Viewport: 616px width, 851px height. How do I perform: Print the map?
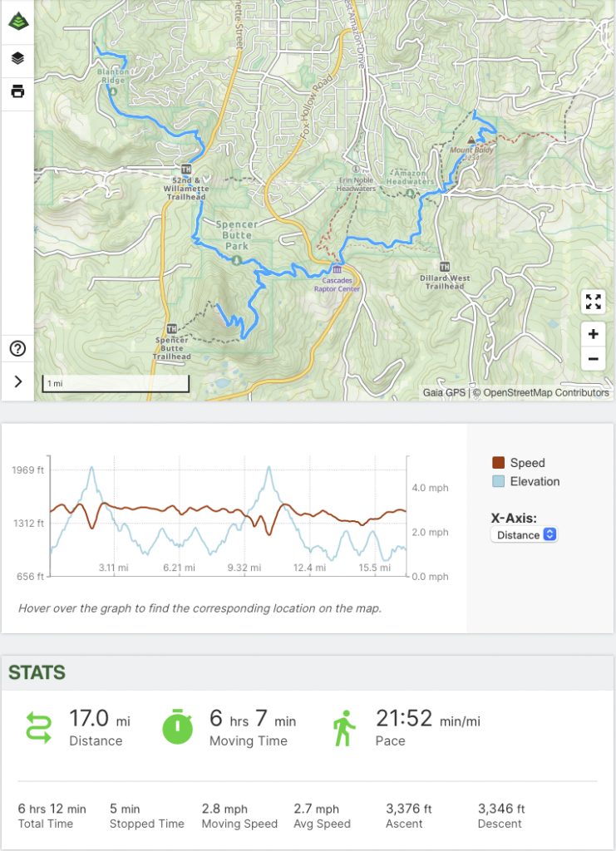point(17,91)
